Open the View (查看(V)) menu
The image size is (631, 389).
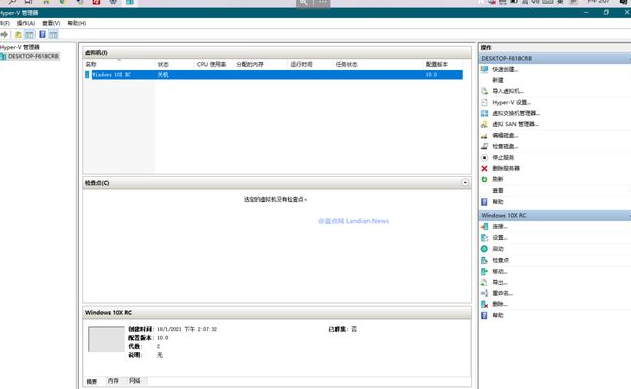tap(51, 23)
